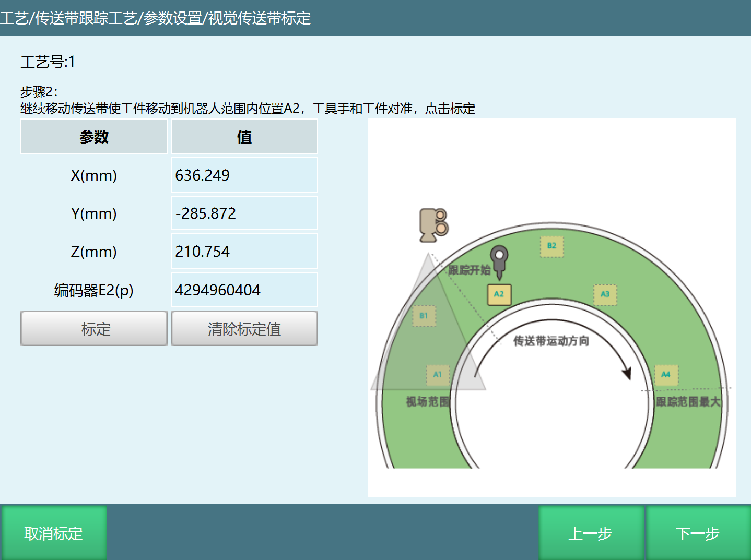Click the 编码器E2(p) encoder value field
The image size is (751, 560).
[x=244, y=290]
